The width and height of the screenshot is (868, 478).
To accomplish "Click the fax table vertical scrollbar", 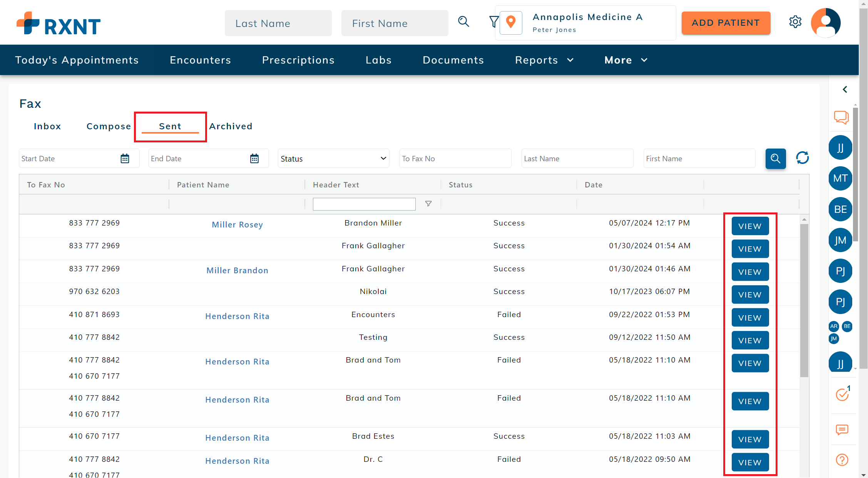I will click(x=804, y=300).
